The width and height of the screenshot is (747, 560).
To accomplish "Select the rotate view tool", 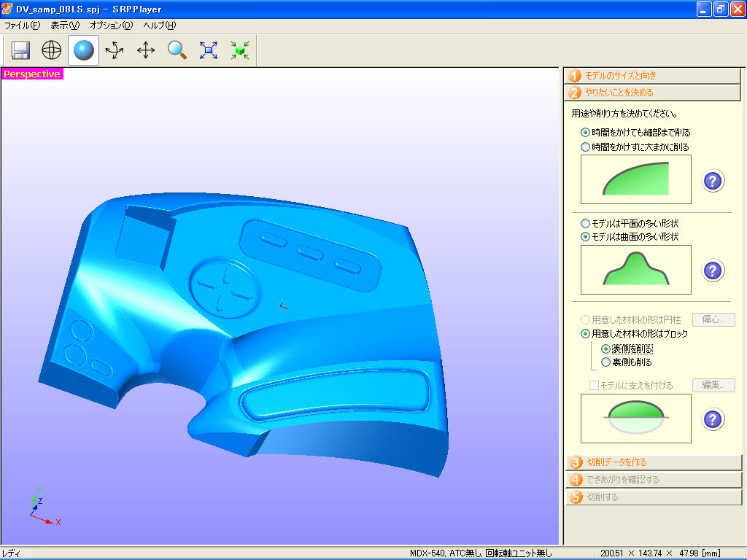I will click(x=114, y=50).
